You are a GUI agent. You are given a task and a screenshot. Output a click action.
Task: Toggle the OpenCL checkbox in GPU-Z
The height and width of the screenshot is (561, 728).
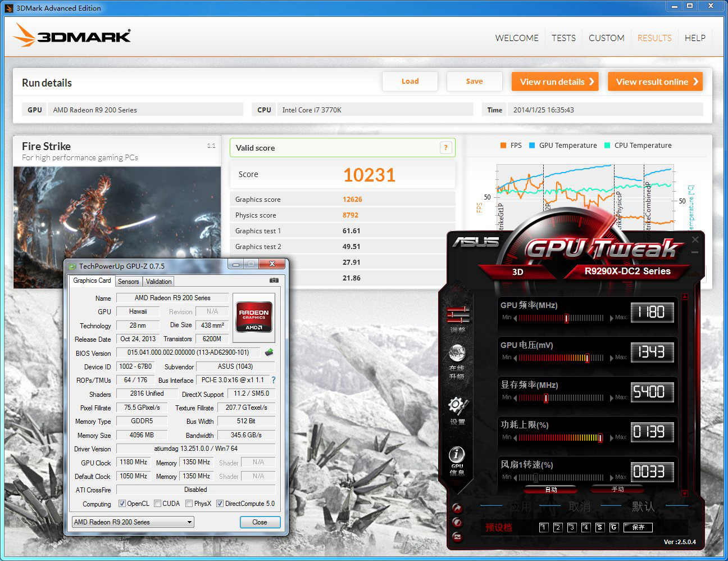(122, 504)
